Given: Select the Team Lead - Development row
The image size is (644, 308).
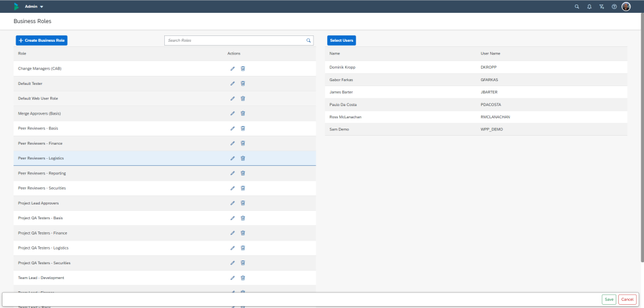Looking at the screenshot, I should pyautogui.click(x=165, y=278).
